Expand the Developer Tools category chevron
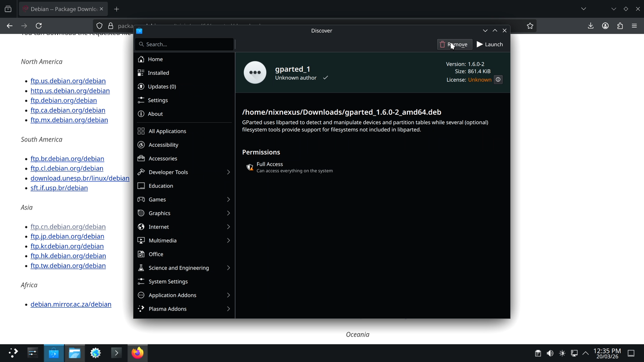644x362 pixels. 228,172
